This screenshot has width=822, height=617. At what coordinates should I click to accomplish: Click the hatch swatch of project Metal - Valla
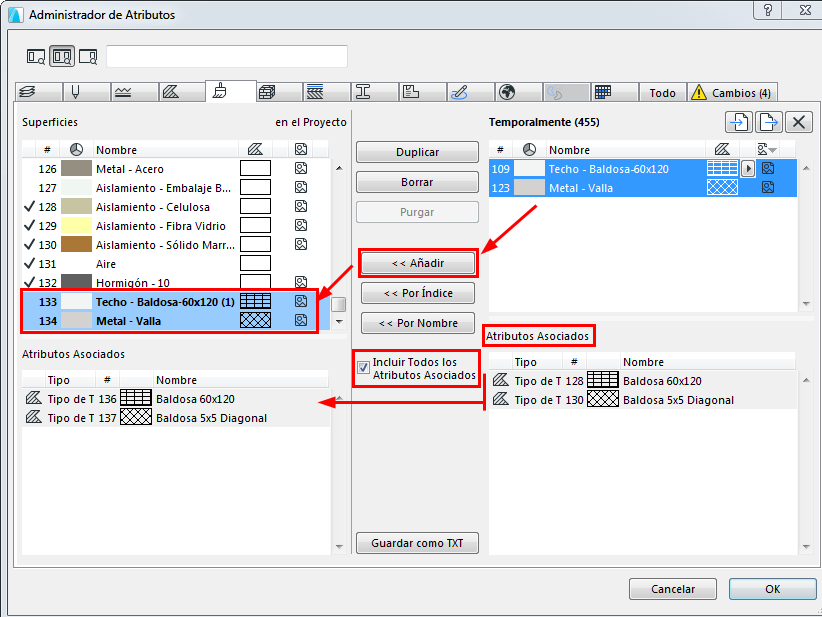point(255,320)
